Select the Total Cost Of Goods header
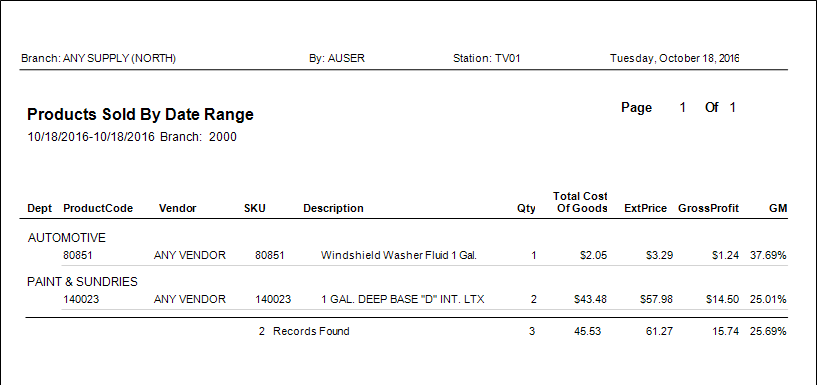The image size is (817, 385). 580,202
